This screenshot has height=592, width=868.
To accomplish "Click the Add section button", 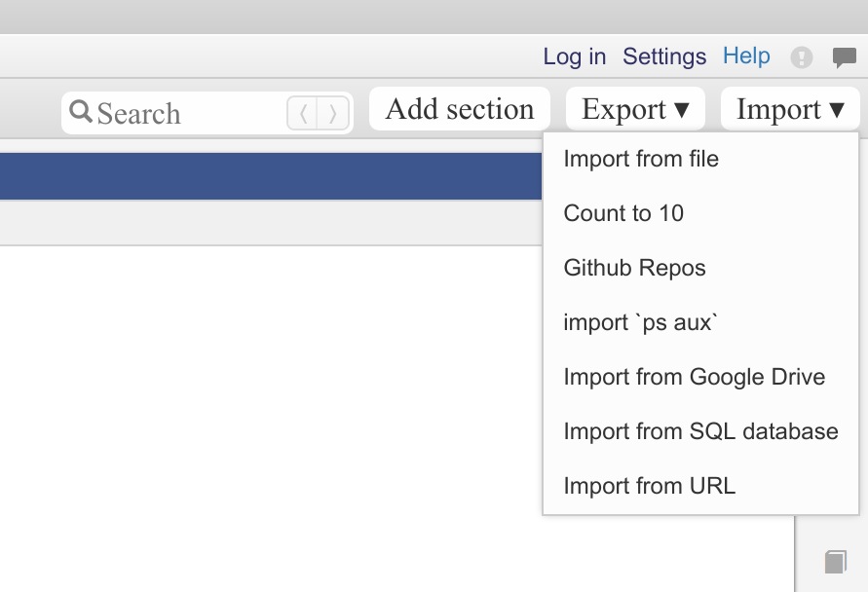I will click(x=459, y=108).
